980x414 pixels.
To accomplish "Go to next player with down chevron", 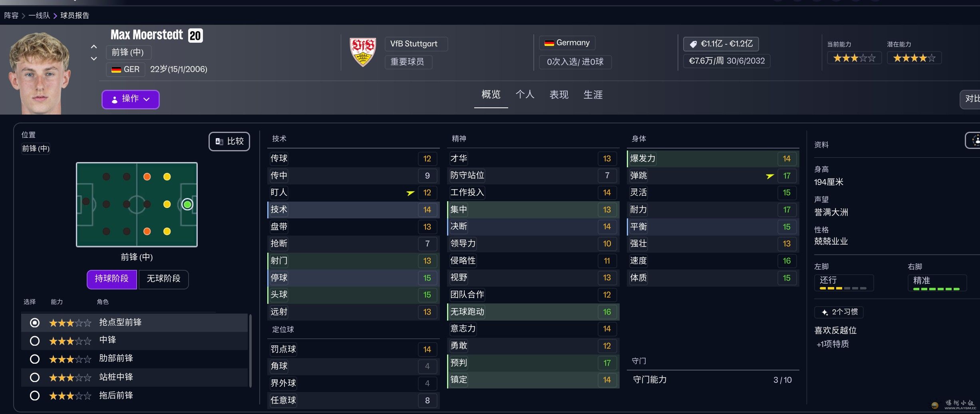I will 94,59.
